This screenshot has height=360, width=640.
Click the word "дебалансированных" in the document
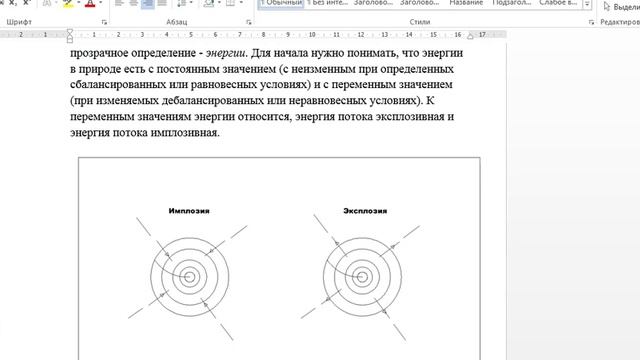pos(213,101)
